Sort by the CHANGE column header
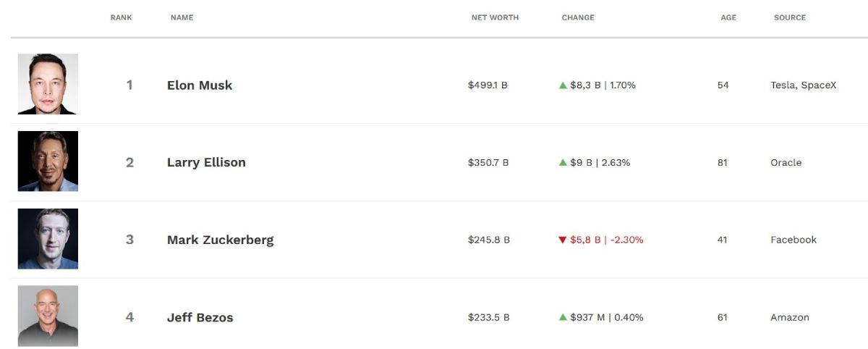 (x=578, y=17)
